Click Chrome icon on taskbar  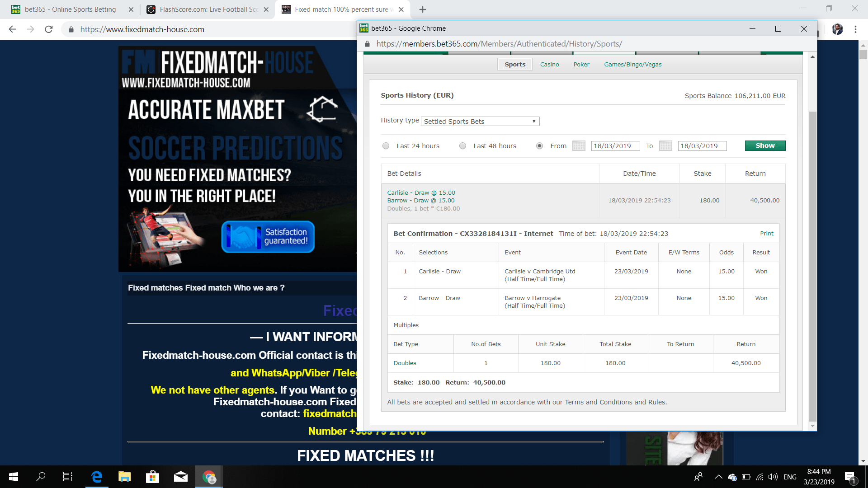(208, 477)
